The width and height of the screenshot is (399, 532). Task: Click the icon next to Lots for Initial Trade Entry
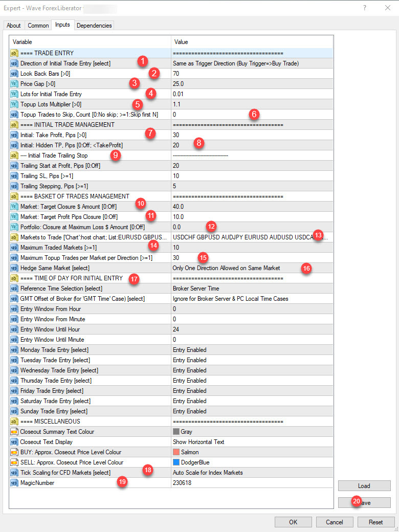tap(14, 94)
